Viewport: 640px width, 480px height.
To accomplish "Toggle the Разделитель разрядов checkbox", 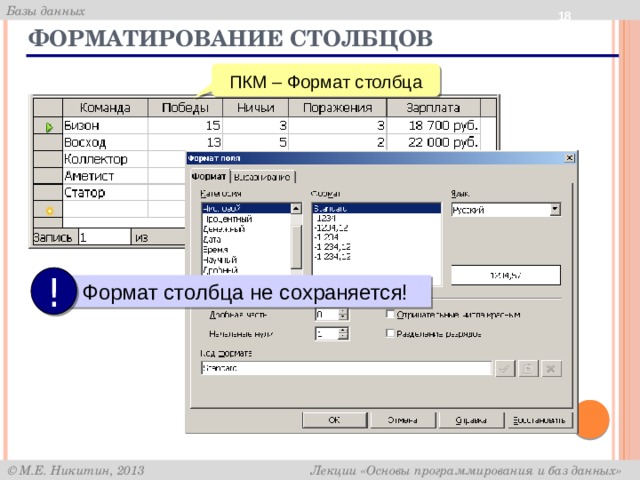I will click(390, 333).
